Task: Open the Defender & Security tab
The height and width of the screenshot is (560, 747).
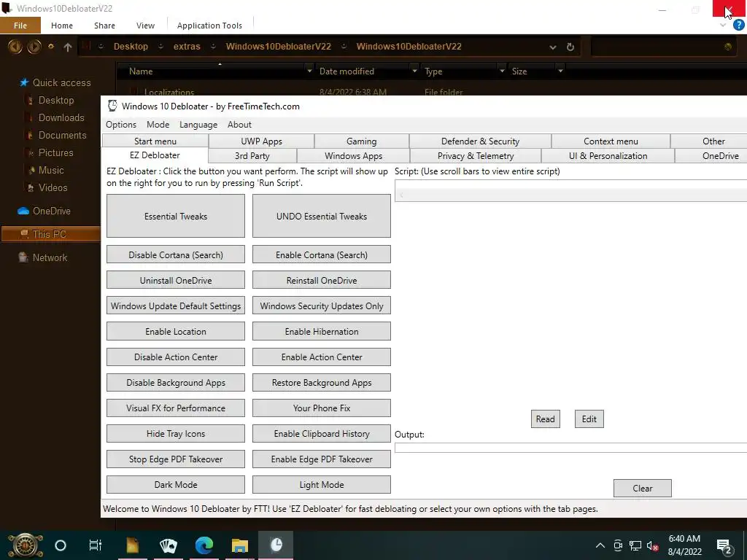Action: click(x=480, y=141)
